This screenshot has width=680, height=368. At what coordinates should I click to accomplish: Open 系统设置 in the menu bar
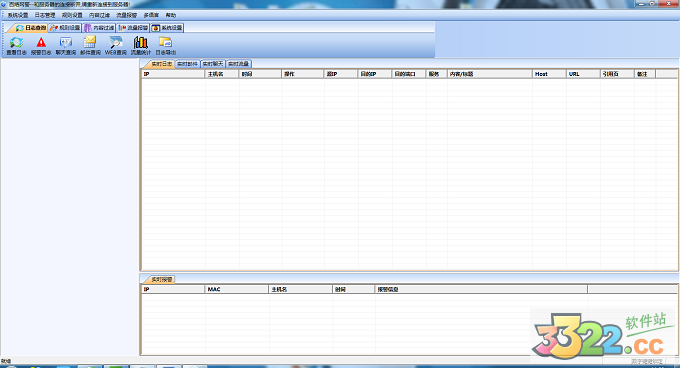(x=18, y=15)
